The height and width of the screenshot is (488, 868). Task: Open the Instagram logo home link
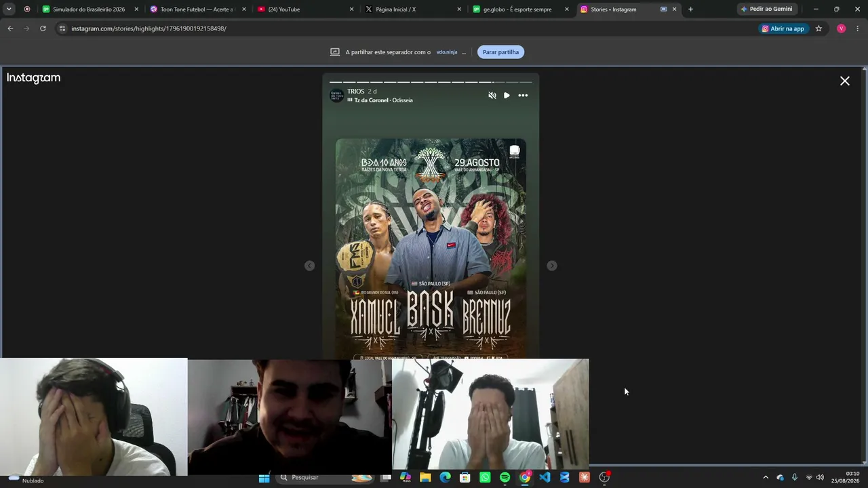(34, 78)
